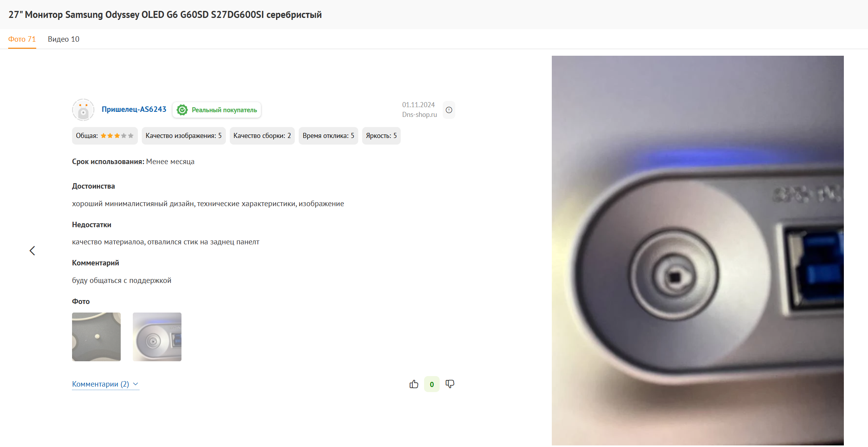Click the reviewer's alien avatar icon
868x447 pixels.
[x=83, y=110]
